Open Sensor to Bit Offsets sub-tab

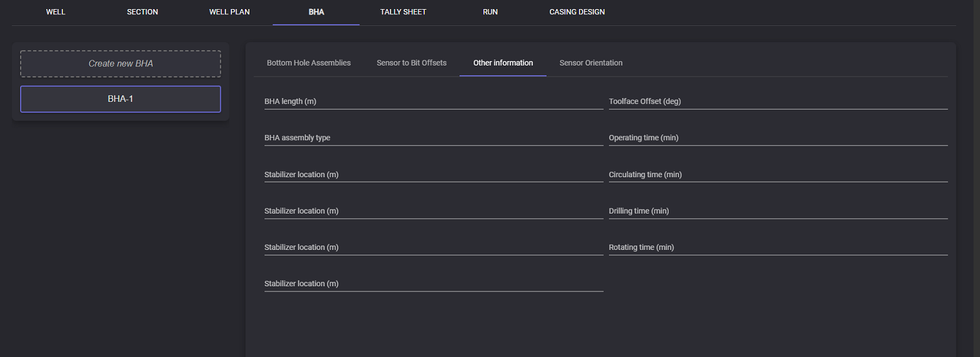(411, 63)
